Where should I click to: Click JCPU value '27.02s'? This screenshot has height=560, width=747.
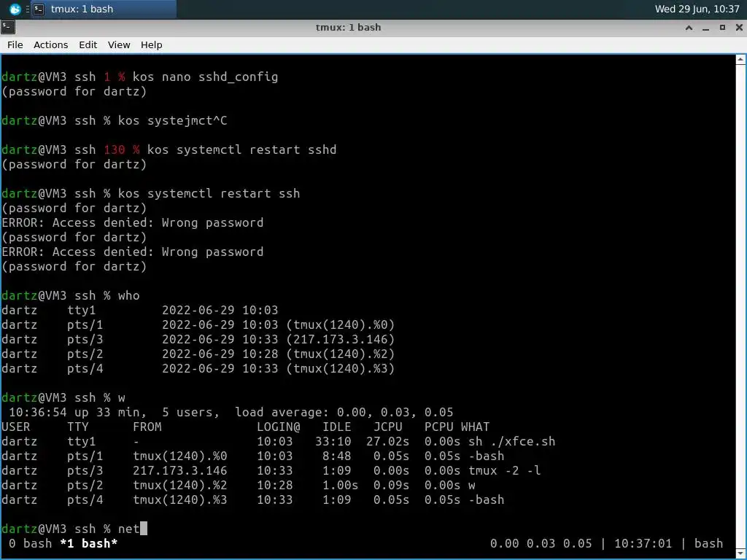tap(388, 441)
